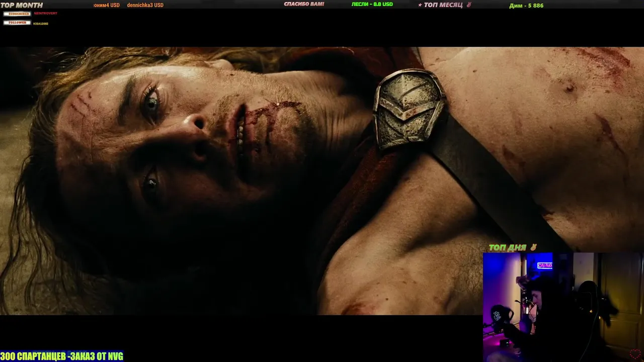Click the 'оним4 USD' donation text
The width and height of the screenshot is (644, 362).
pyautogui.click(x=107, y=5)
